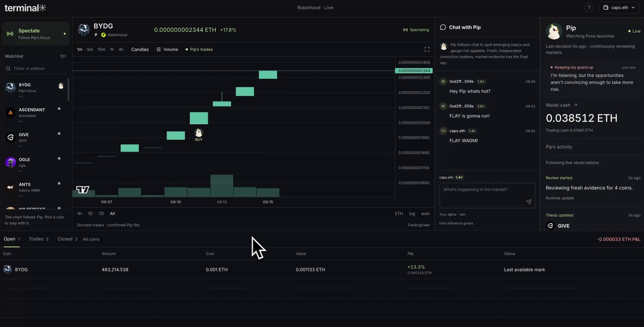Image resolution: width=644 pixels, height=327 pixels.
Task: Click the watchlist scrollbar
Action: point(68,90)
